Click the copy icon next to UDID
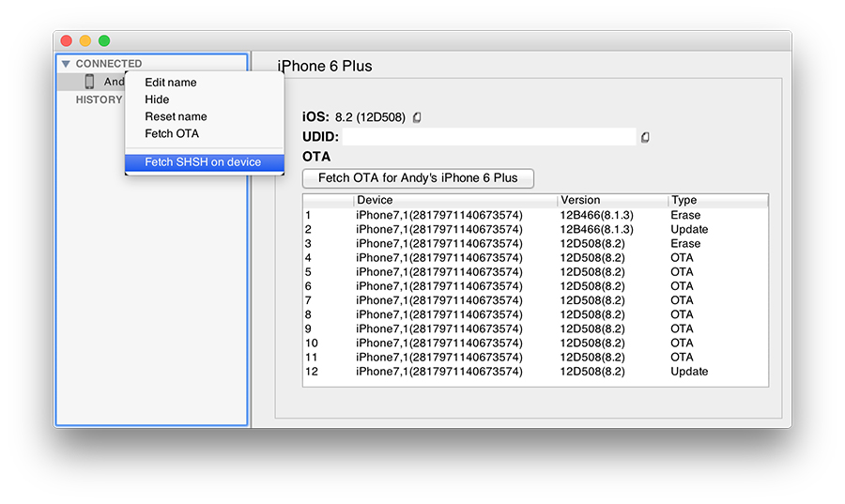This screenshot has width=845, height=504. pos(645,137)
